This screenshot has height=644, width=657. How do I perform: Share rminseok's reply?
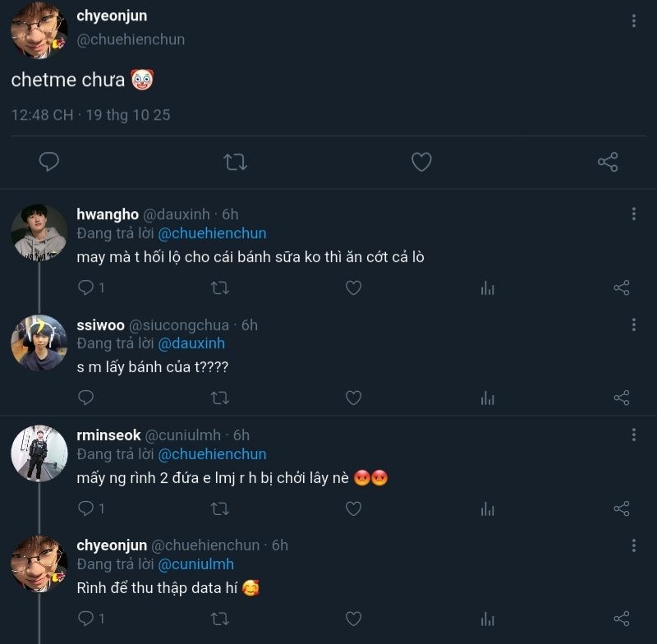click(x=622, y=508)
